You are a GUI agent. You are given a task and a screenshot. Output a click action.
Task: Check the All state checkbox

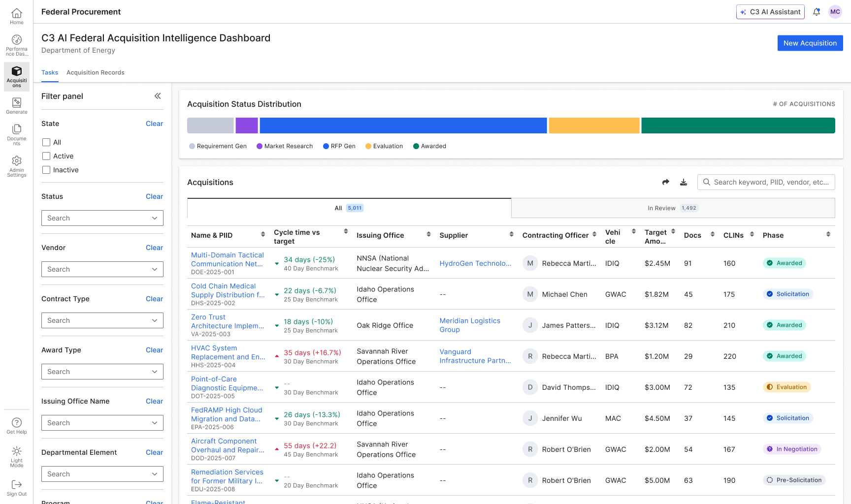coord(46,142)
